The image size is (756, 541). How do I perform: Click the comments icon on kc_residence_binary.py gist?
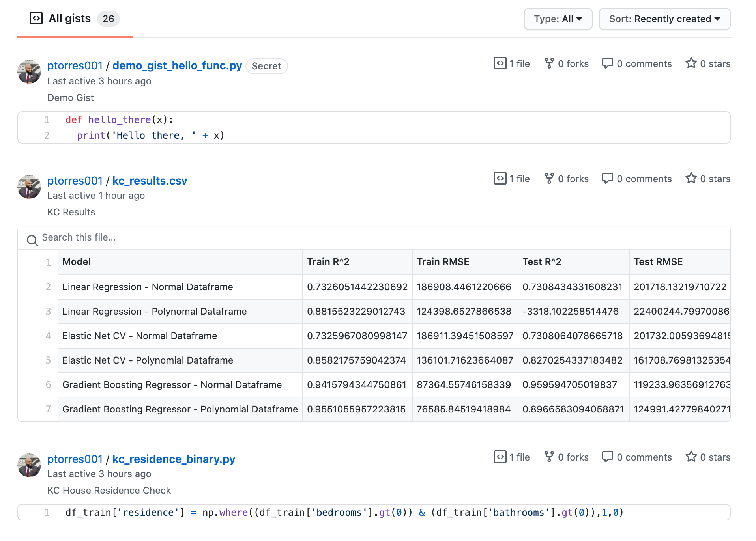point(607,457)
